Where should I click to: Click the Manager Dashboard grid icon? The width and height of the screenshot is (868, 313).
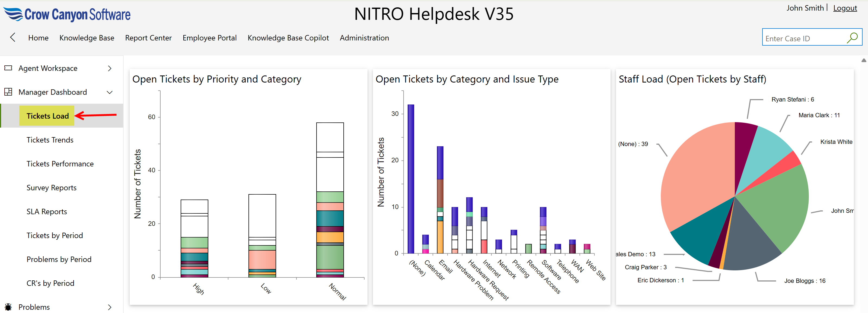[8, 92]
